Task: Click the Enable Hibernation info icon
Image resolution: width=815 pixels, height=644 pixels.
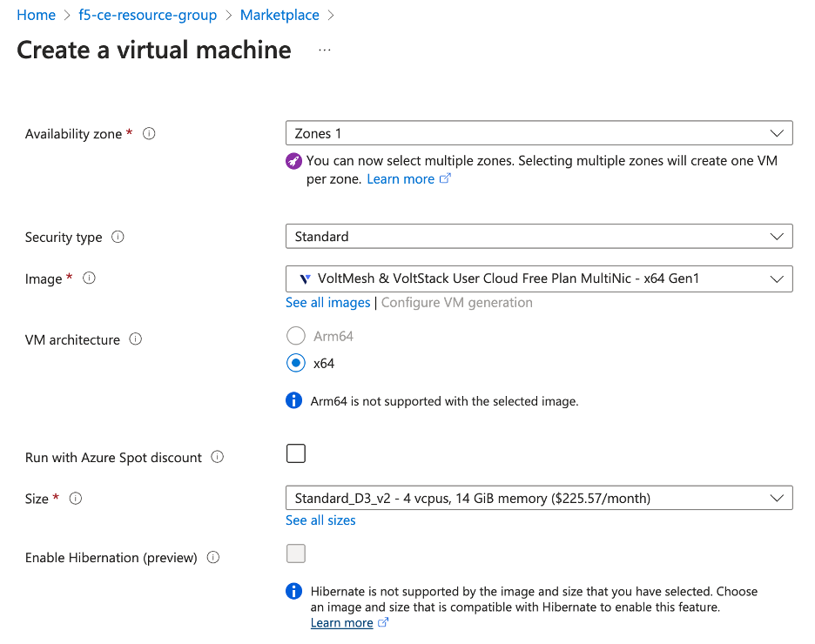Action: coord(212,557)
